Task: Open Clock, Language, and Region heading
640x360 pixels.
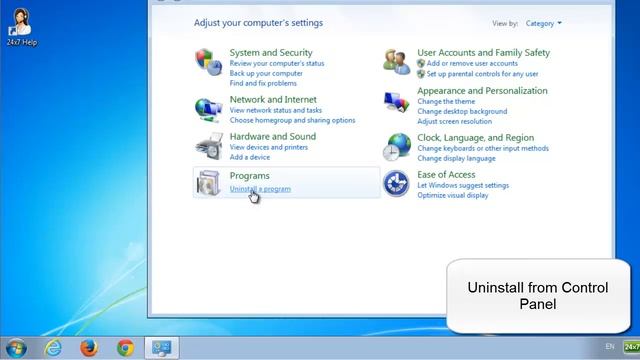Action: 476,138
